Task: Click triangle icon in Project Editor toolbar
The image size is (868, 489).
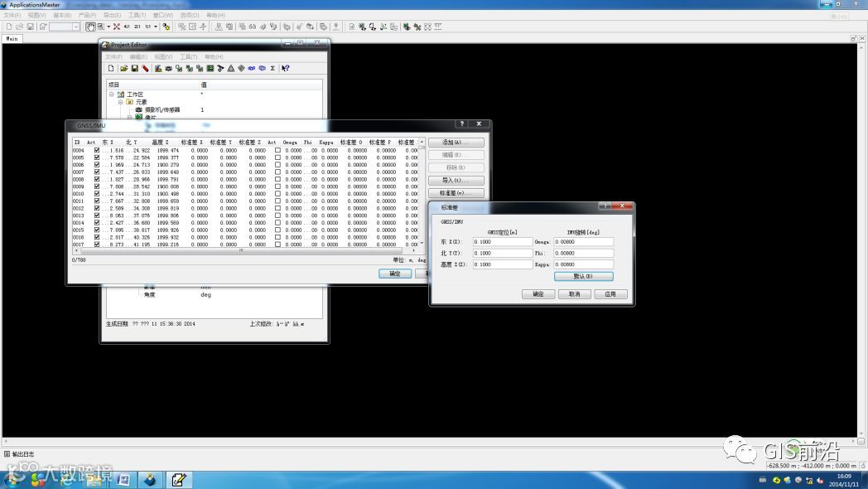Action: tap(231, 68)
